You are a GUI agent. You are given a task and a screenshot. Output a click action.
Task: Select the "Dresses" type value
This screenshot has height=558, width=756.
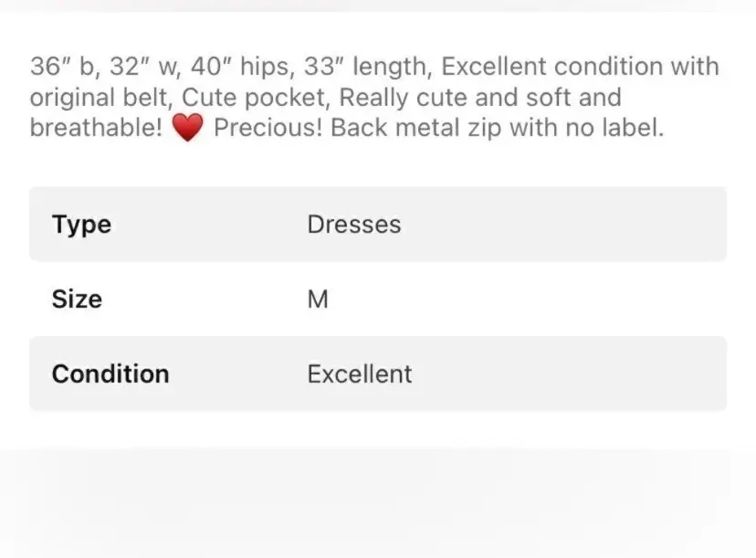(353, 225)
